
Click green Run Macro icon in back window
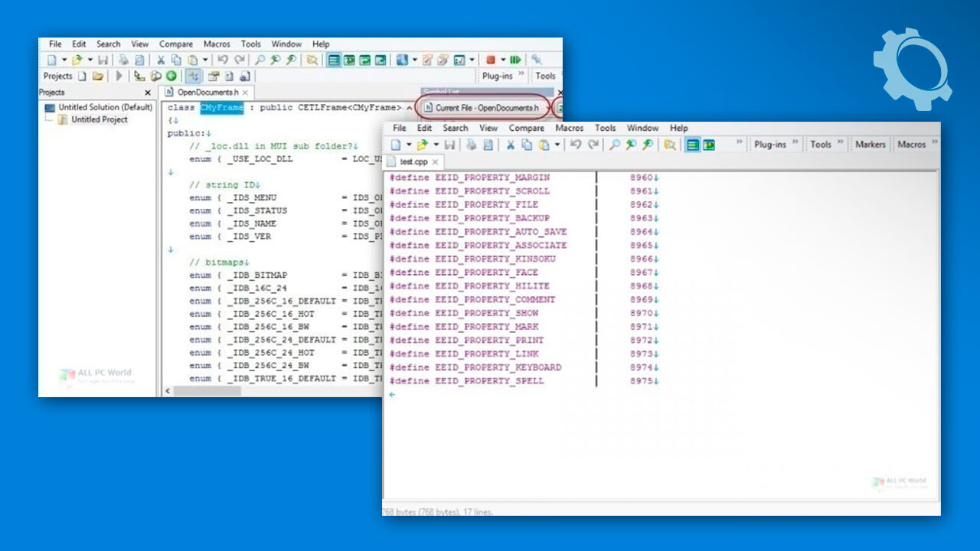pyautogui.click(x=515, y=60)
